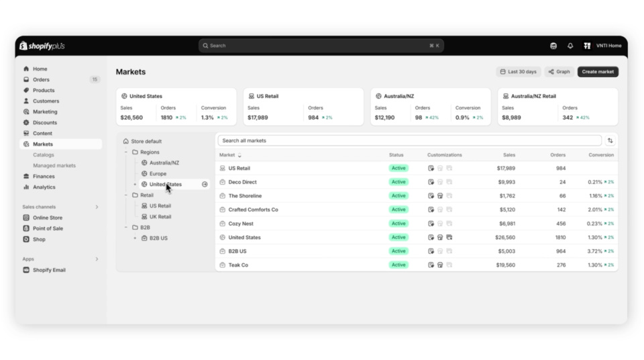Select US Retail in market tree
This screenshot has height=360, width=644.
(160, 206)
